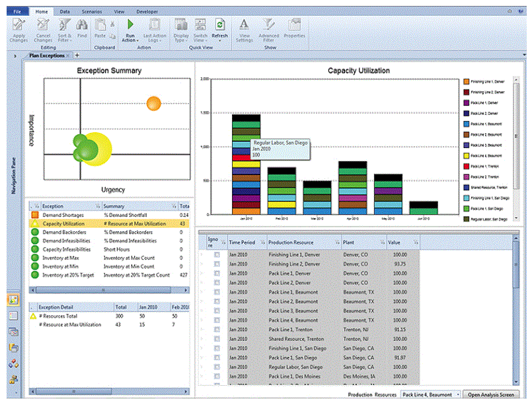Open Plant column filter
The image size is (532, 405).
[x=383, y=242]
